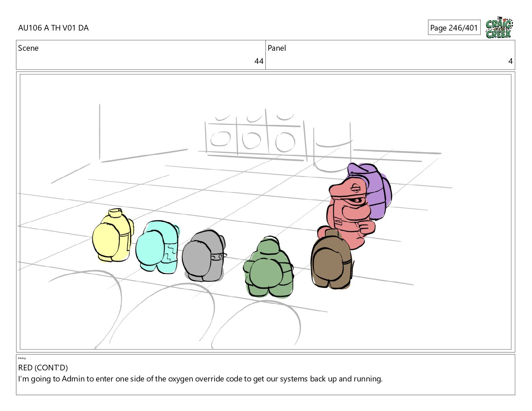Click the yellow crewmate character
532x411 pixels.
[113, 235]
